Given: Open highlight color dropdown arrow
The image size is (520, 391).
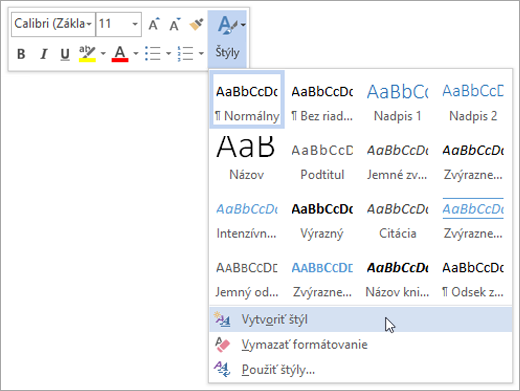Looking at the screenshot, I should 103,54.
